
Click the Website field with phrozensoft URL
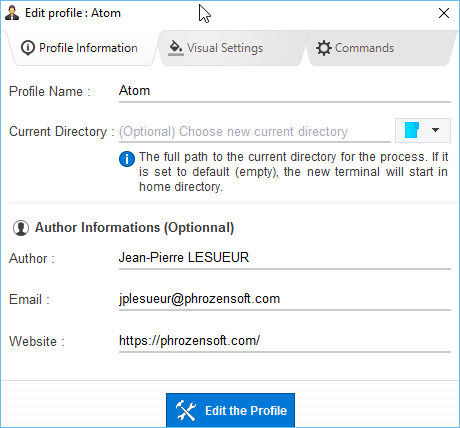coord(285,341)
